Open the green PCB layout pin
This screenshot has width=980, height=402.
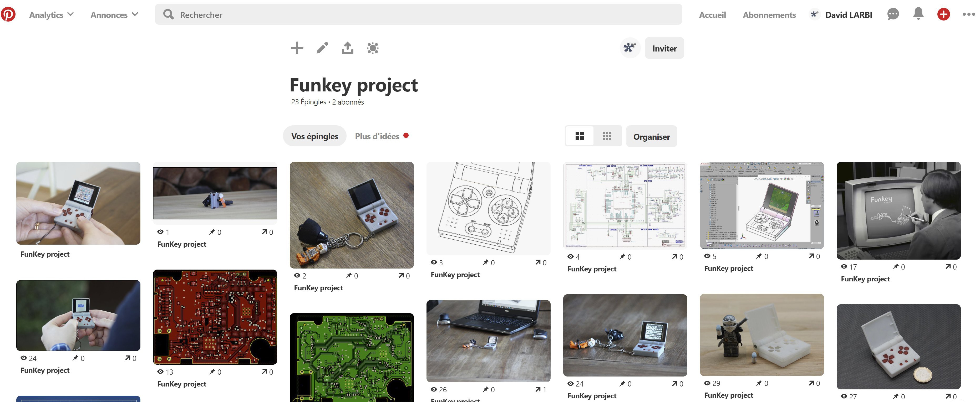tap(352, 358)
